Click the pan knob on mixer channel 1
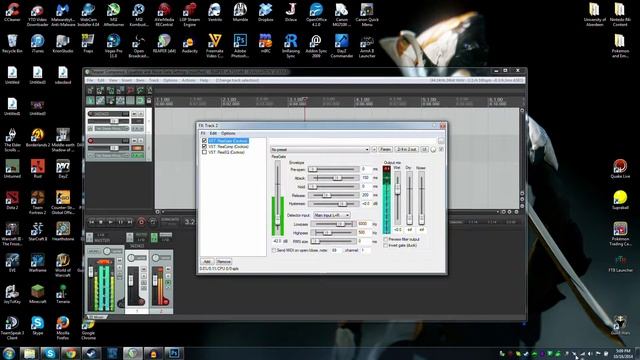Screen dimensions: 640x360 [131, 258]
